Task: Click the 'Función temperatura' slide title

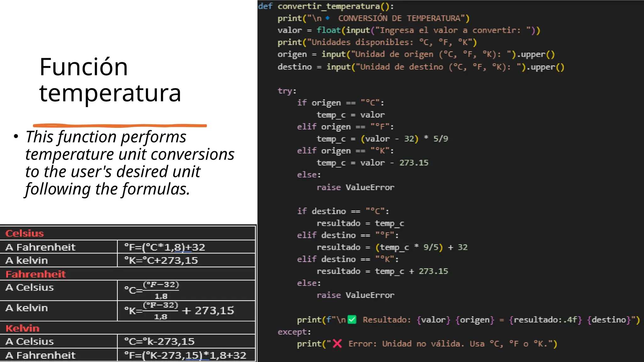Action: coord(110,80)
